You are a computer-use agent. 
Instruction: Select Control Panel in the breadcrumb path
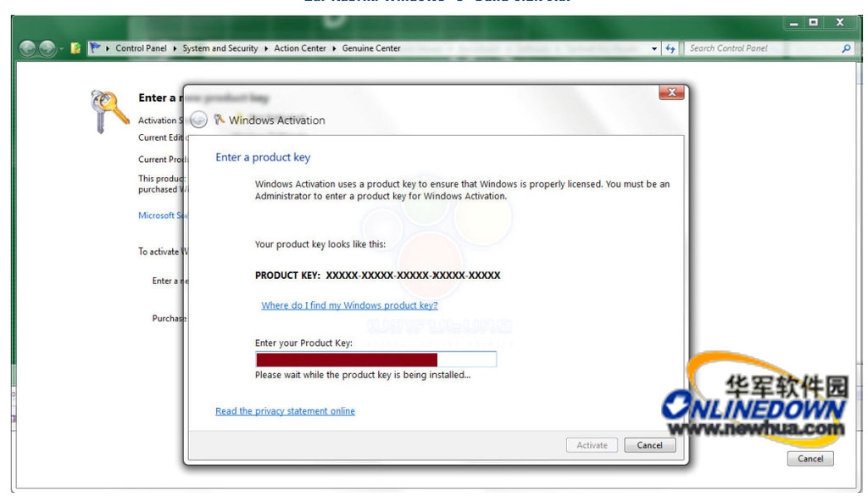point(141,48)
